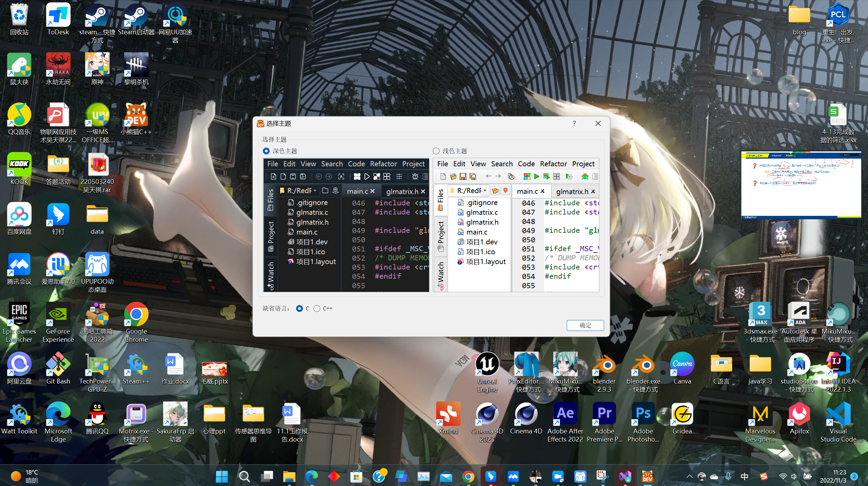The image size is (868, 486).
Task: Click the light theme preview image
Action: [516, 225]
